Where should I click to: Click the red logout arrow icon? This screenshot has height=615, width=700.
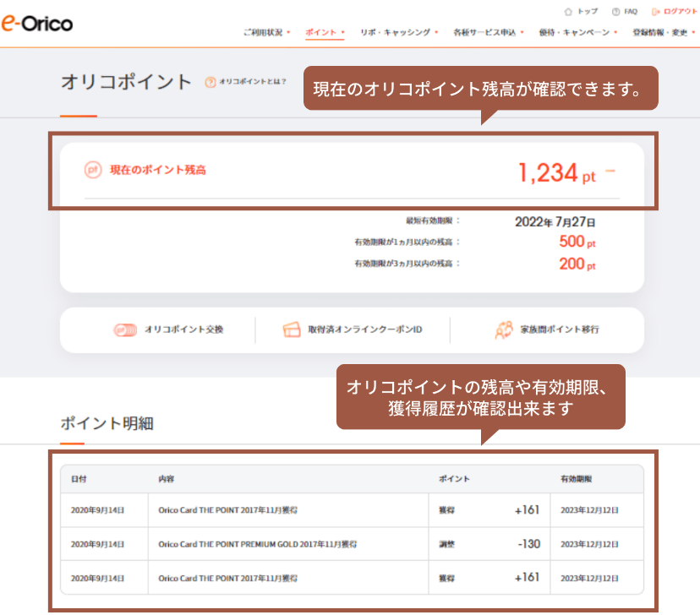coord(654,11)
